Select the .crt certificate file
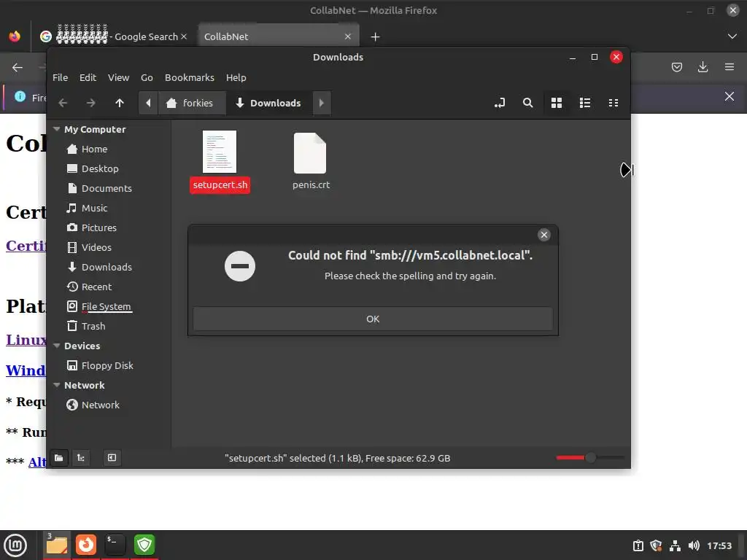The height and width of the screenshot is (560, 747). coord(311,162)
